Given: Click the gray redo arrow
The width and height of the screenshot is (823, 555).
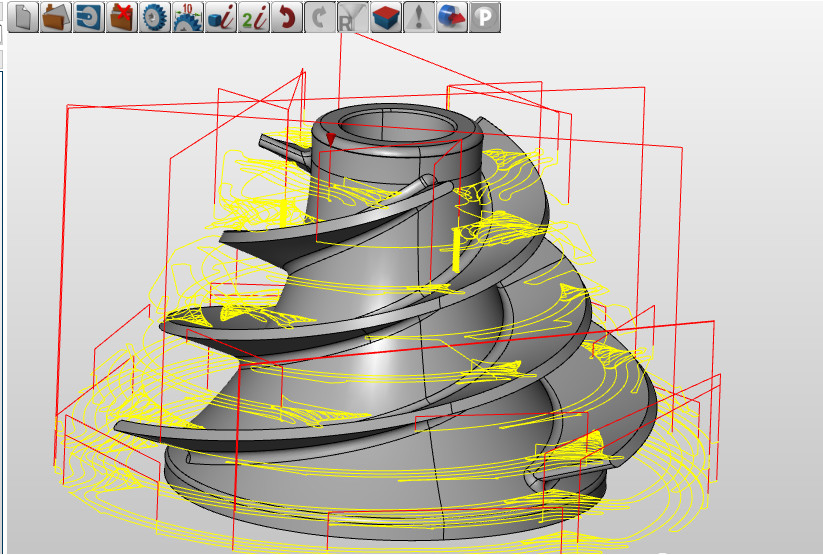Looking at the screenshot, I should 320,17.
